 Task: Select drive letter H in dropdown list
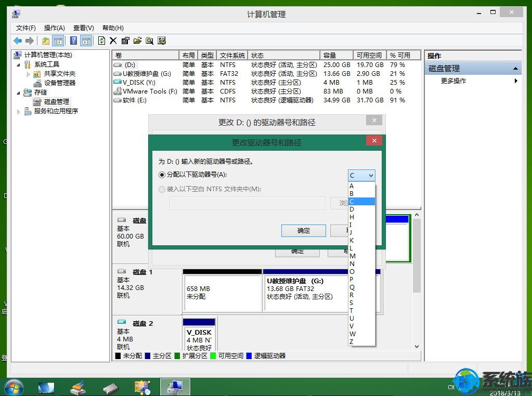(x=361, y=217)
